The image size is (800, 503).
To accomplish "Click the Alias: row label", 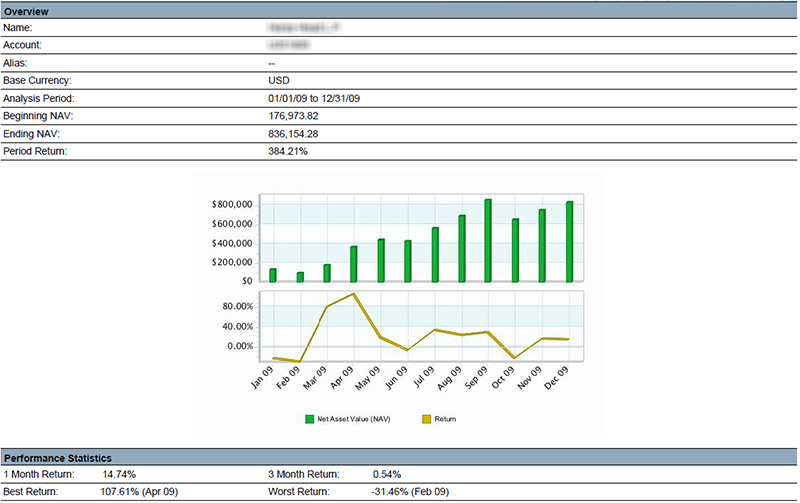I will [15, 63].
